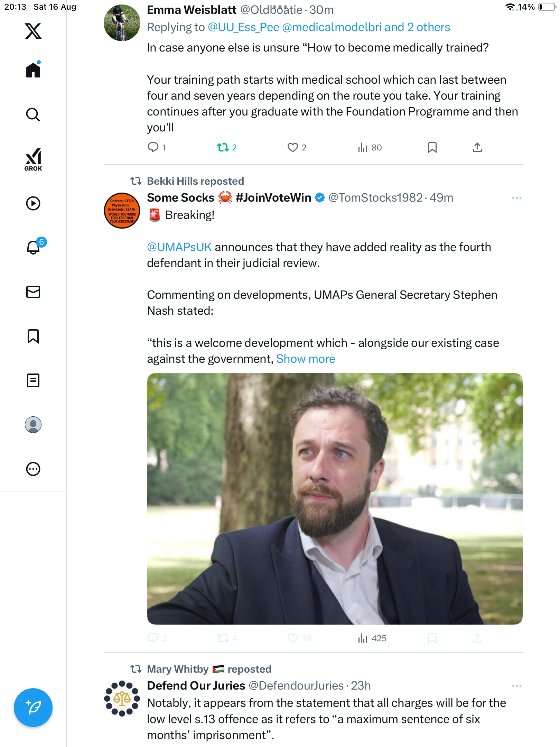Share Emma Weisblatt's reply
Screen dimensions: 560x747
click(x=477, y=148)
